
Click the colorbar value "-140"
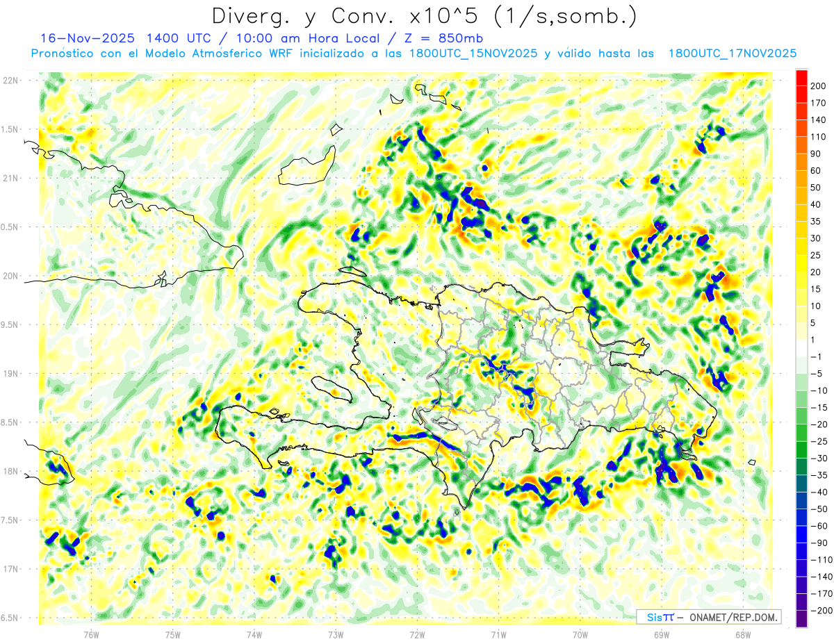click(x=821, y=577)
